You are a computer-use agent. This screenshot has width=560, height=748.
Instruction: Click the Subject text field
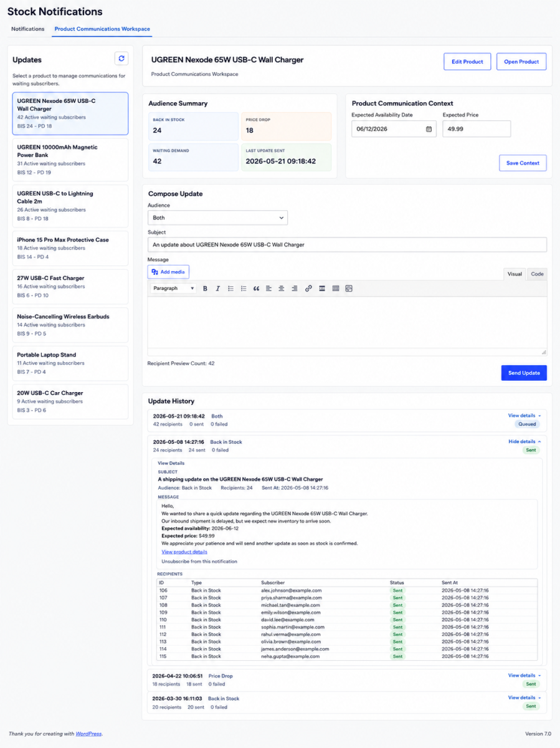click(347, 244)
